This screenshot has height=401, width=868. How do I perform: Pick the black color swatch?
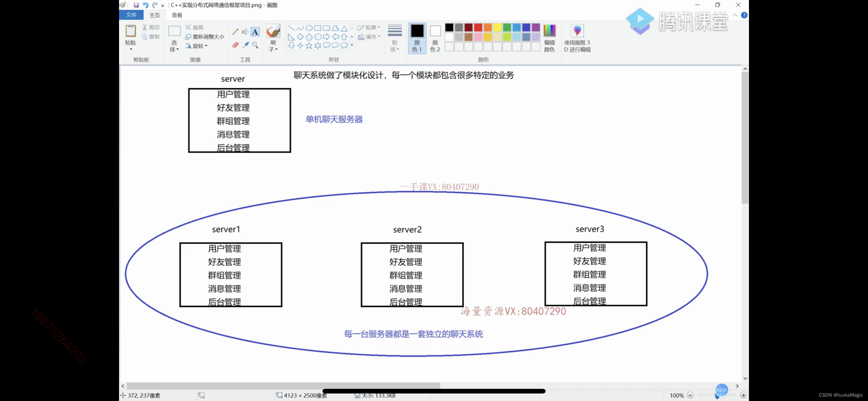tap(449, 27)
